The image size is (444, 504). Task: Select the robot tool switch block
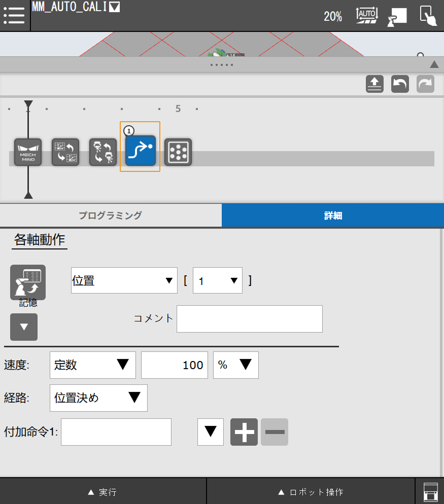tap(103, 152)
